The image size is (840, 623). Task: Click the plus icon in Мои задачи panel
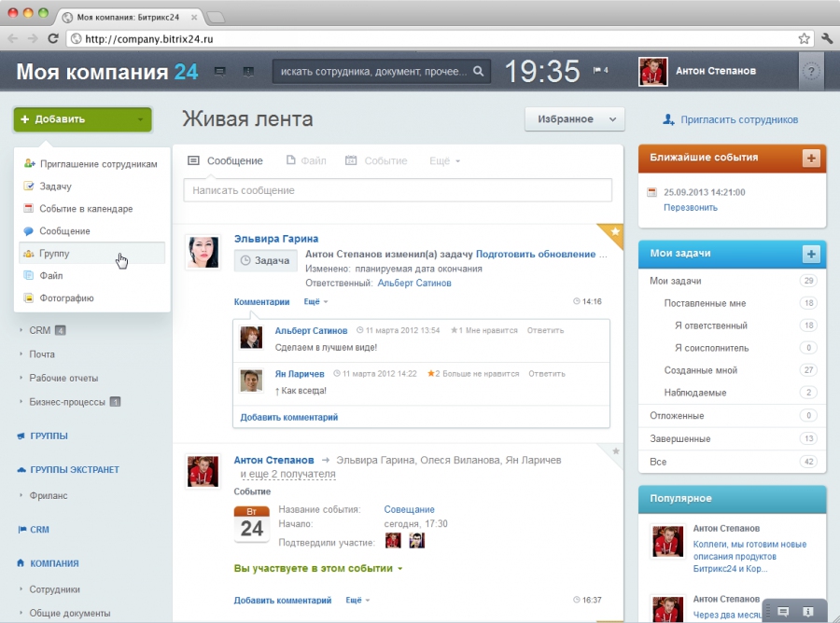[x=811, y=254]
